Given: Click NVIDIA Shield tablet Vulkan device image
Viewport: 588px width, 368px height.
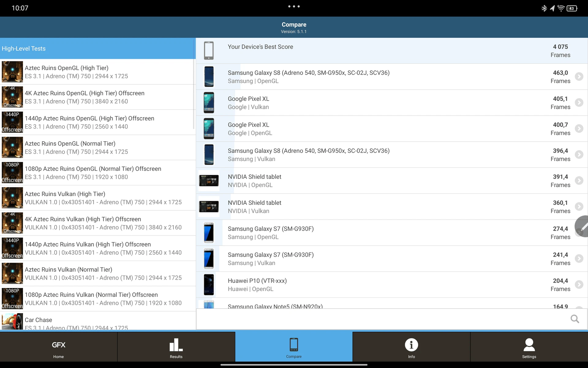Looking at the screenshot, I should 209,207.
